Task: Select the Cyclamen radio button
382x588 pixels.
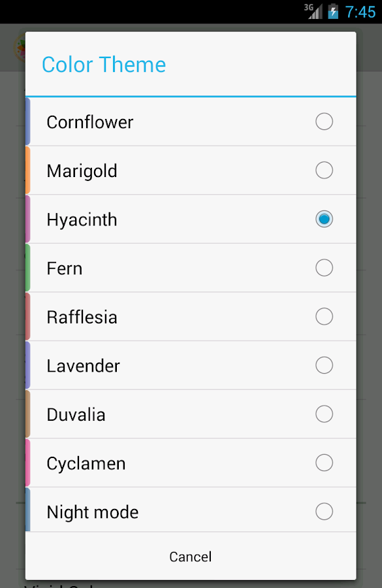Action: (325, 463)
